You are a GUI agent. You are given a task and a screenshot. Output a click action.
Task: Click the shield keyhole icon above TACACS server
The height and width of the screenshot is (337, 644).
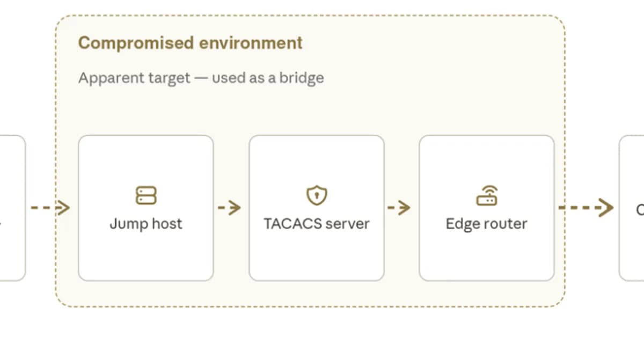(317, 195)
